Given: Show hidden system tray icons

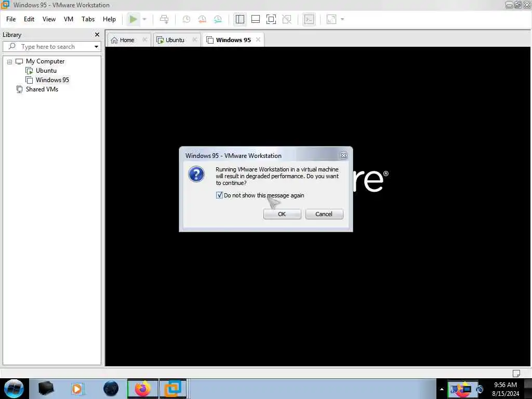Looking at the screenshot, I should 442,389.
